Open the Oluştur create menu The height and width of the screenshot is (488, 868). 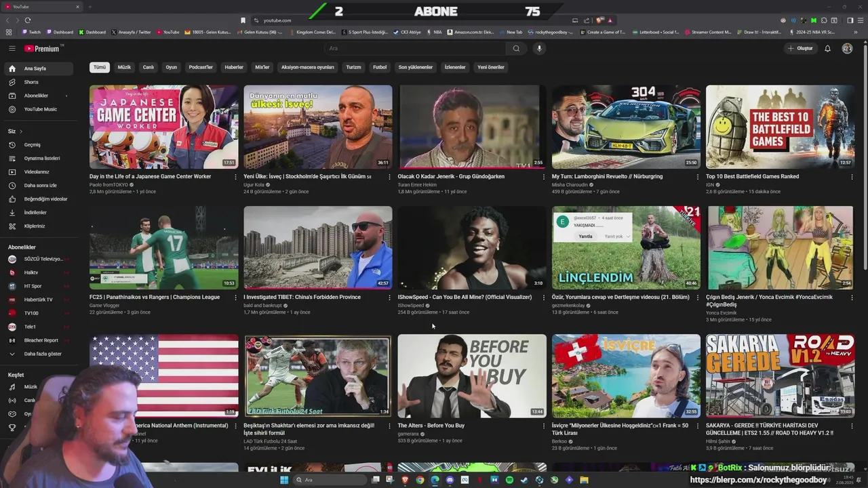pyautogui.click(x=800, y=48)
